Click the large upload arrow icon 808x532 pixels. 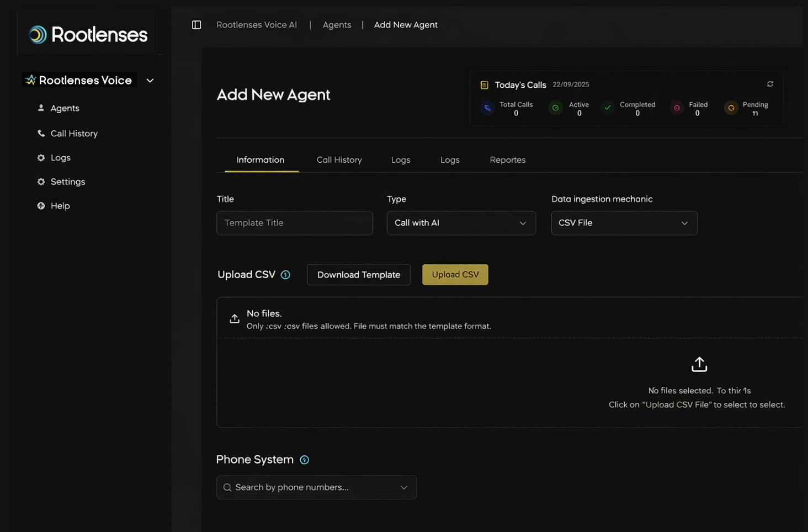[699, 364]
